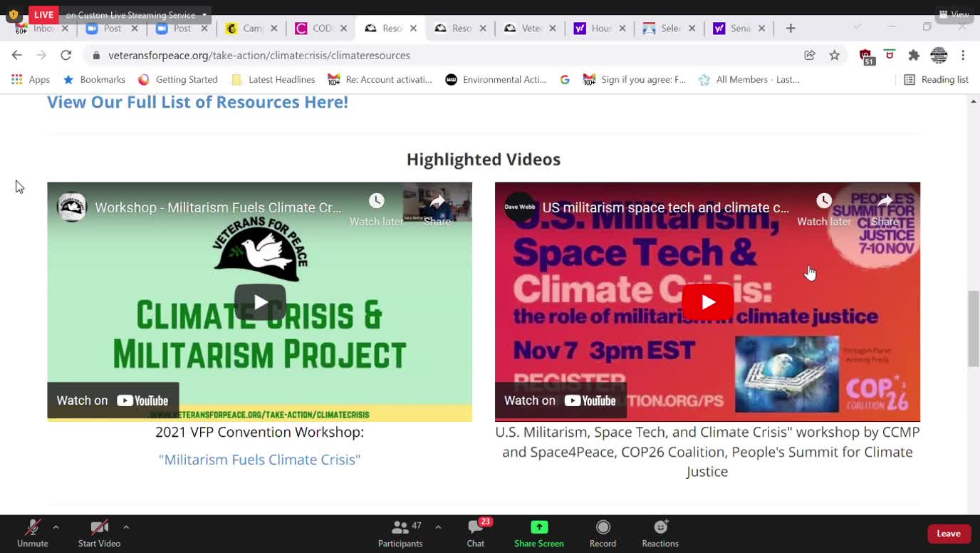Open the Re: Account activati... bookmark
The height and width of the screenshot is (553, 980).
380,80
